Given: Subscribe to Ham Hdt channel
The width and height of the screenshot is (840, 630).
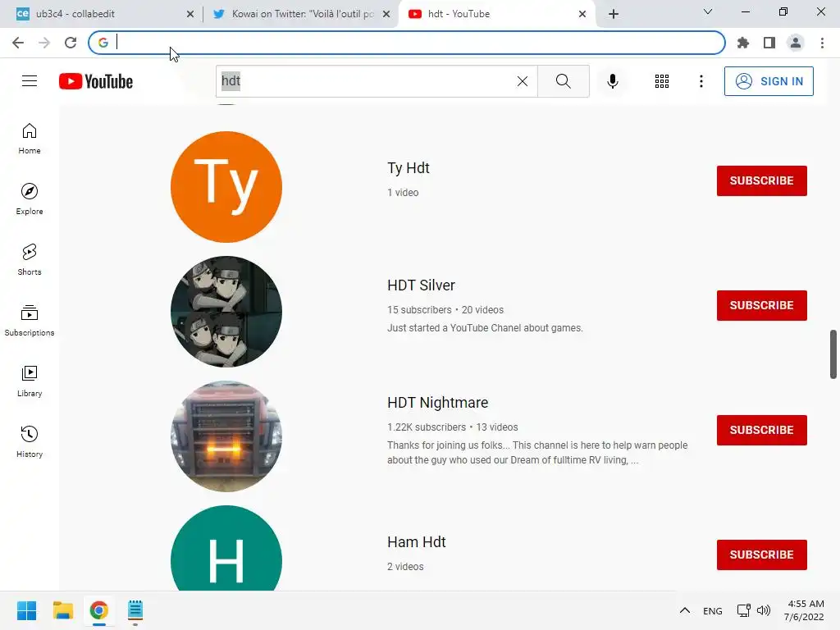Looking at the screenshot, I should coord(762,555).
